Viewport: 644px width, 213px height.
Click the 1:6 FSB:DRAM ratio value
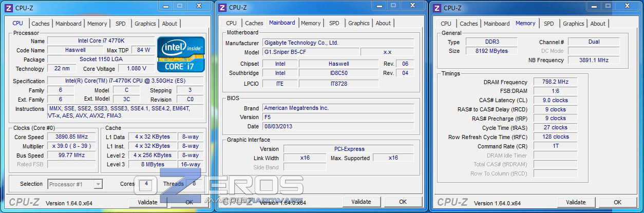555,91
